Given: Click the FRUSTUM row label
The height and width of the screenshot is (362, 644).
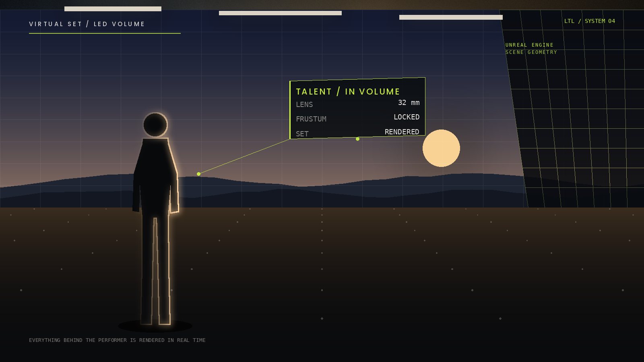Looking at the screenshot, I should click(311, 119).
